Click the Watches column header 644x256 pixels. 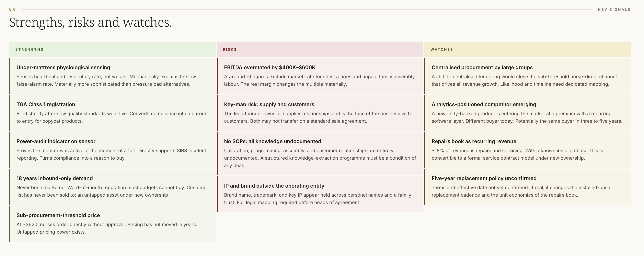coord(527,49)
